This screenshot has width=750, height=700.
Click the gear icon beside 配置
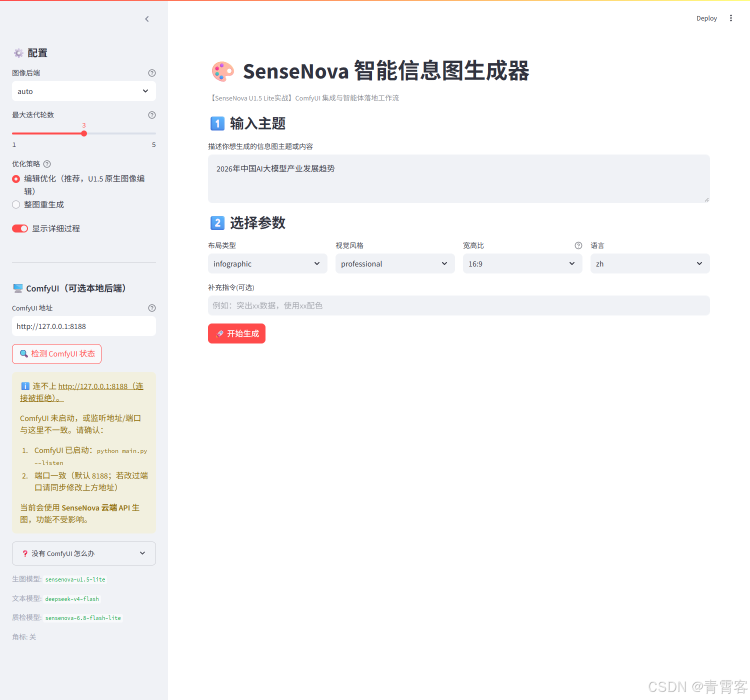[x=18, y=53]
